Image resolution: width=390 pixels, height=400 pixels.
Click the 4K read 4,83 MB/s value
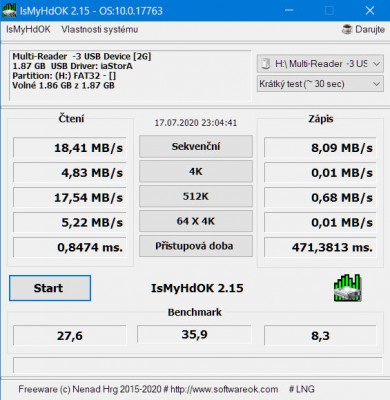pos(70,173)
